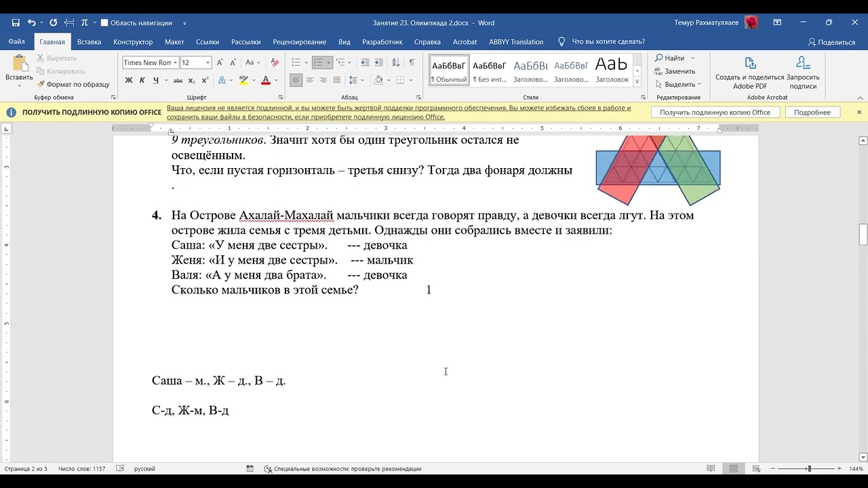868x488 pixels.
Task: Decrease font size with the small A icon
Action: (x=233, y=62)
